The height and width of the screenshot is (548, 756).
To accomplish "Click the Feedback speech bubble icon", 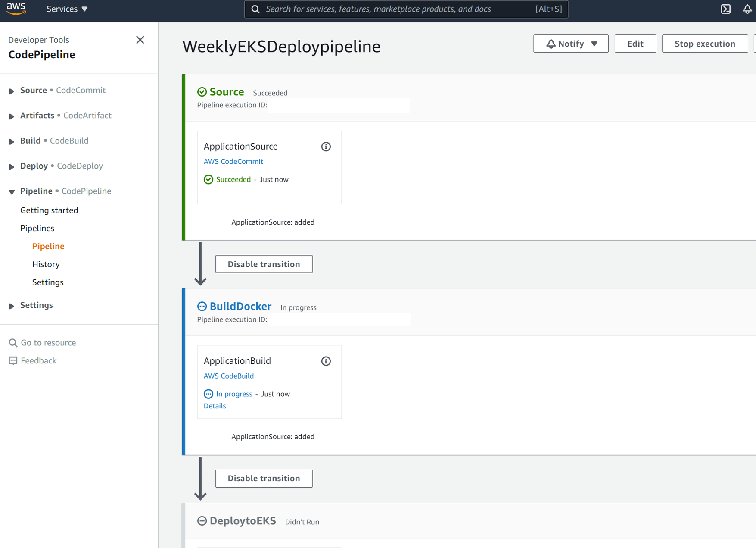I will pos(12,360).
